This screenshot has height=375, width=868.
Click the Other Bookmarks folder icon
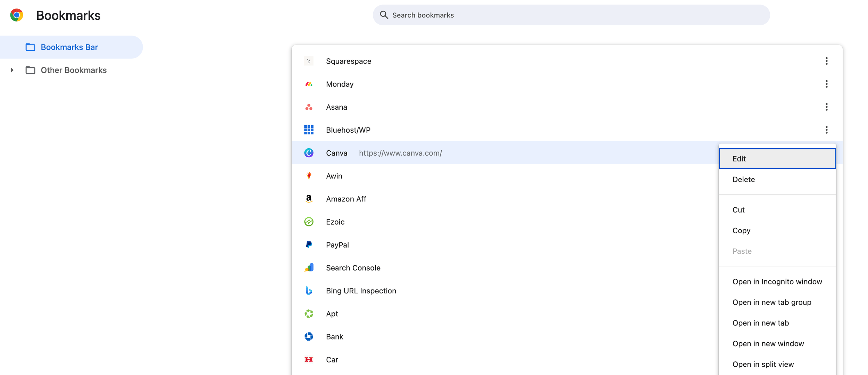click(30, 70)
